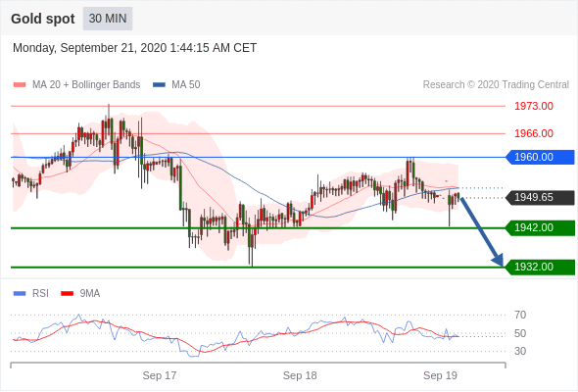Click the RSI 70 level label
The image size is (578, 392).
pyautogui.click(x=520, y=315)
